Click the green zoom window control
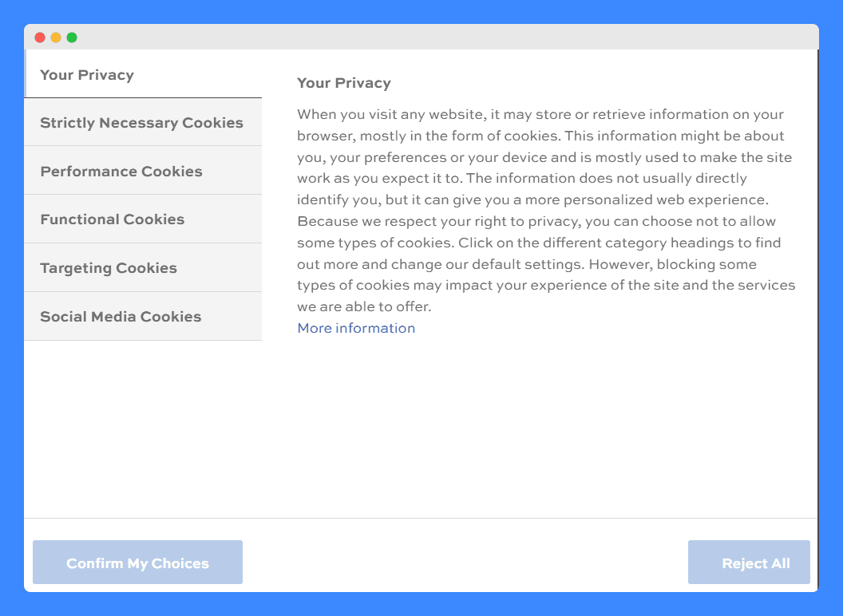Image resolution: width=843 pixels, height=616 pixels. 72,37
